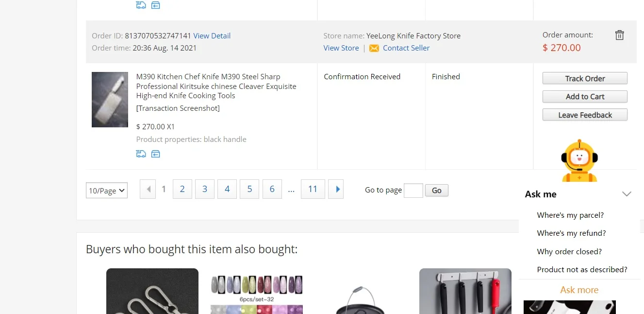The height and width of the screenshot is (314, 644).
Task: Click the truck icon above the order header
Action: point(141,5)
